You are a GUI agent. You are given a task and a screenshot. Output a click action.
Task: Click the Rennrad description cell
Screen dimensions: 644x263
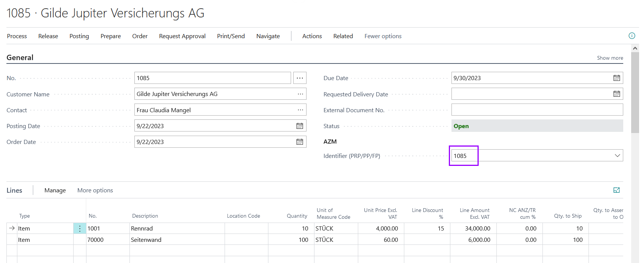(177, 228)
